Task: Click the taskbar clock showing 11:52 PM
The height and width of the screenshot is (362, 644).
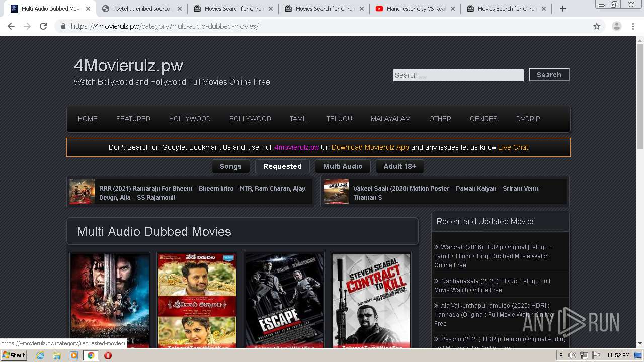Action: coord(618,355)
